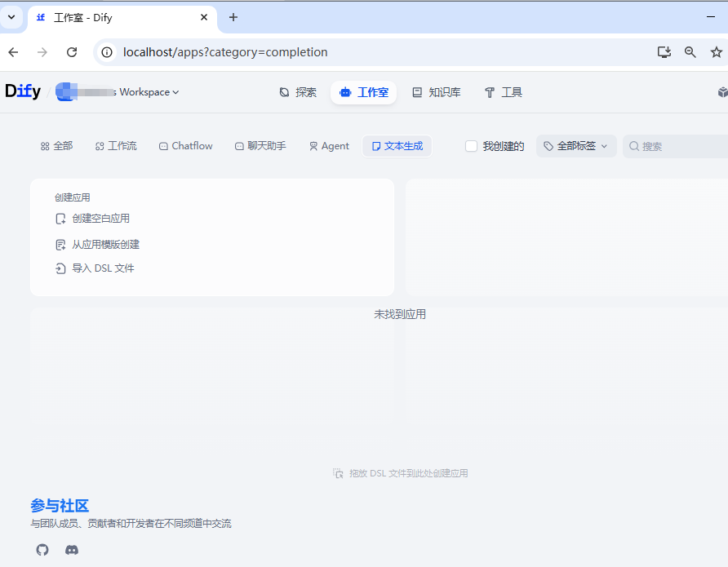This screenshot has width=728, height=567.
Task: Open the 全部标签 tag filter dropdown
Action: click(x=576, y=146)
